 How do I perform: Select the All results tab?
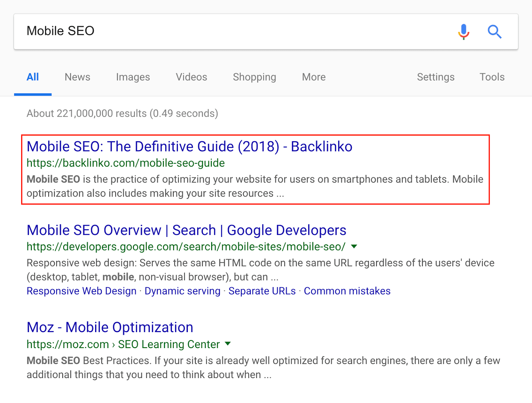coord(33,77)
